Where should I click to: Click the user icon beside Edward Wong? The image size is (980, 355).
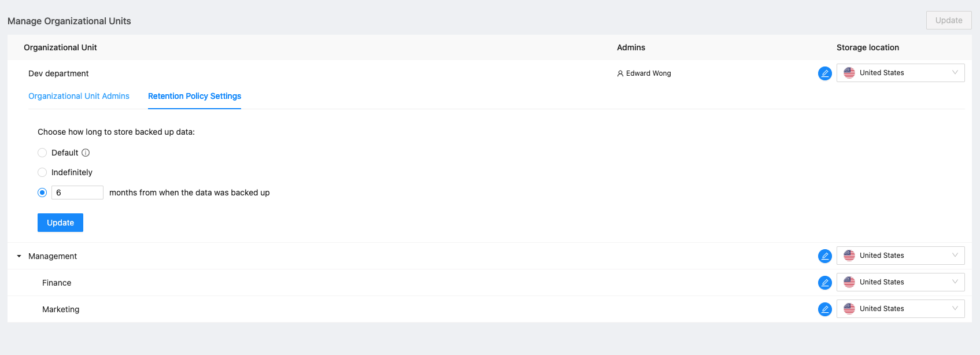[620, 73]
